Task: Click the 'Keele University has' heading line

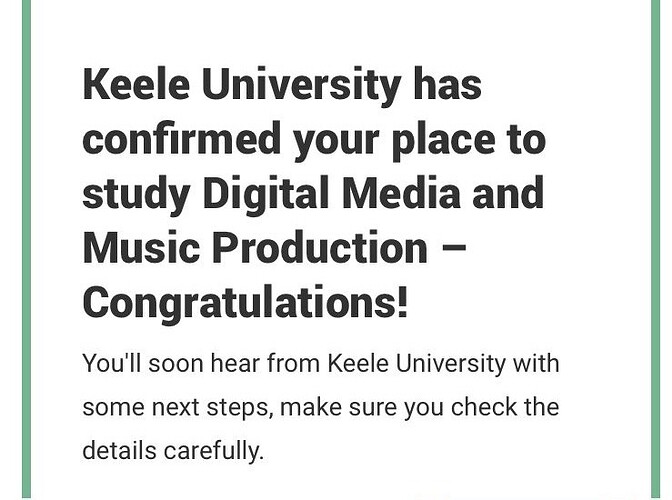Action: pos(282,87)
